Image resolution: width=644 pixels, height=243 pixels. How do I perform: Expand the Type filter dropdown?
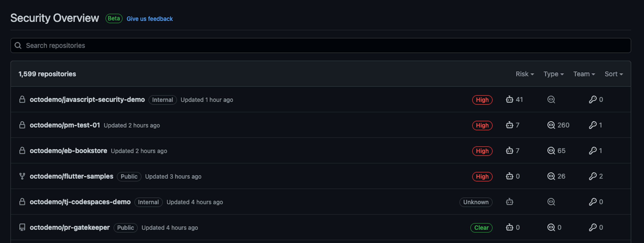pos(553,74)
